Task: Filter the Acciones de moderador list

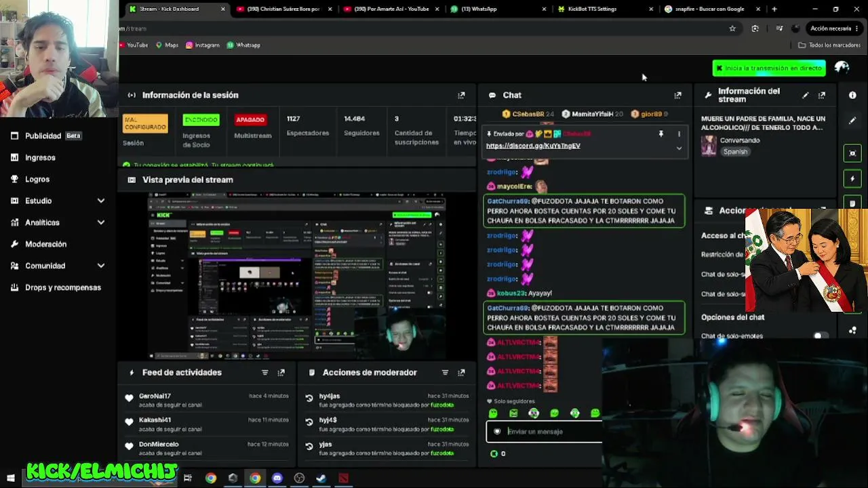Action: (445, 372)
